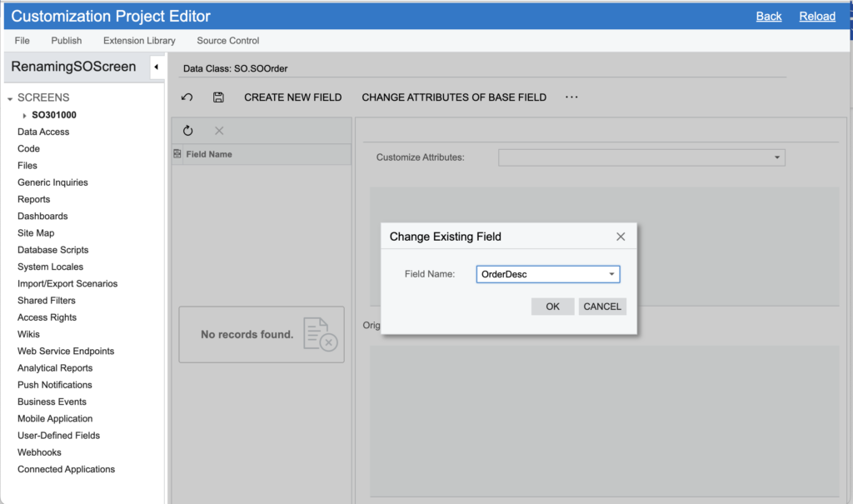Click the undo arrow icon in toolbar
This screenshot has height=504, width=853.
(187, 97)
